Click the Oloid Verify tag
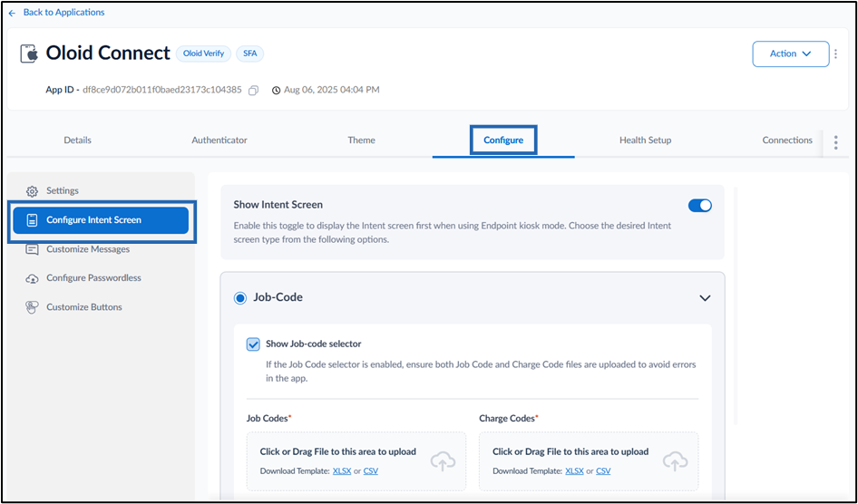Screen dimensions: 858x504 coord(203,53)
